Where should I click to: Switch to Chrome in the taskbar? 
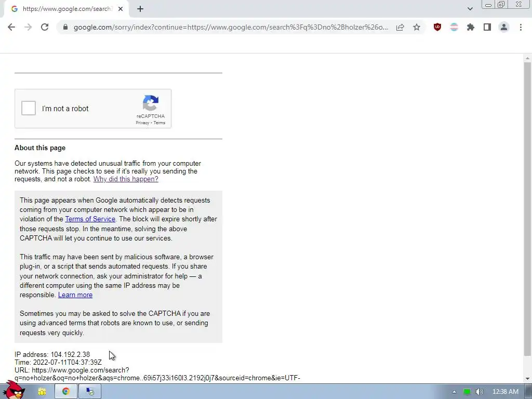coord(66,392)
